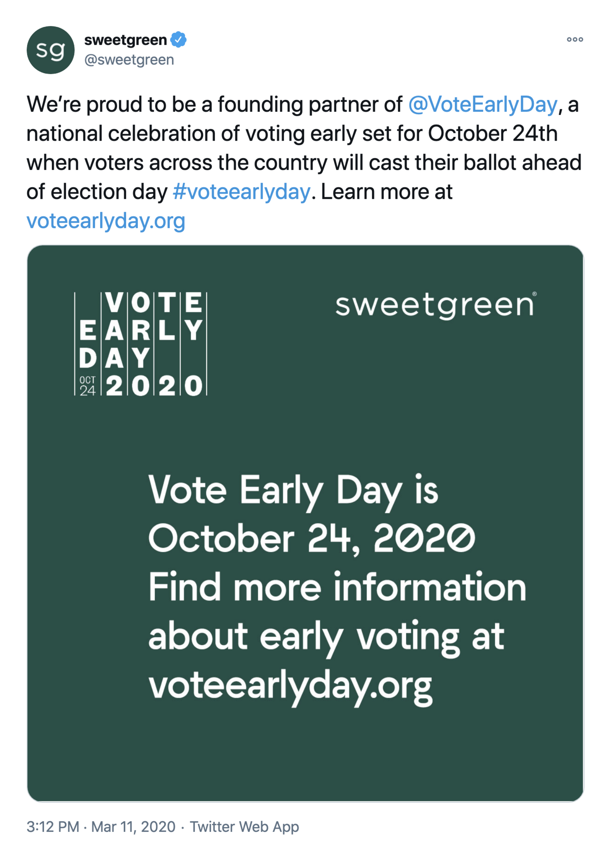
Task: Click the OCT 24 date block in logo
Action: coord(88,386)
